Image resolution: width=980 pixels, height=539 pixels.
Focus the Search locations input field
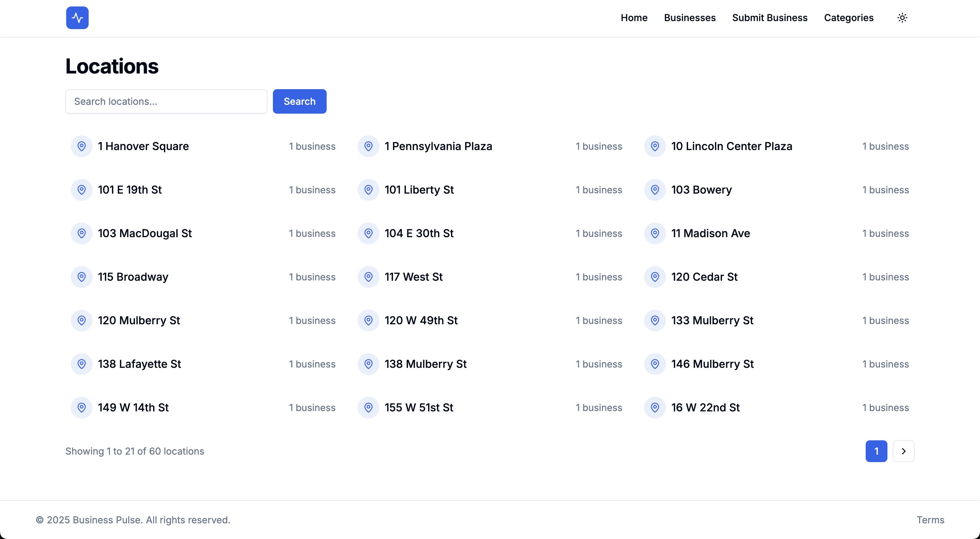point(166,101)
